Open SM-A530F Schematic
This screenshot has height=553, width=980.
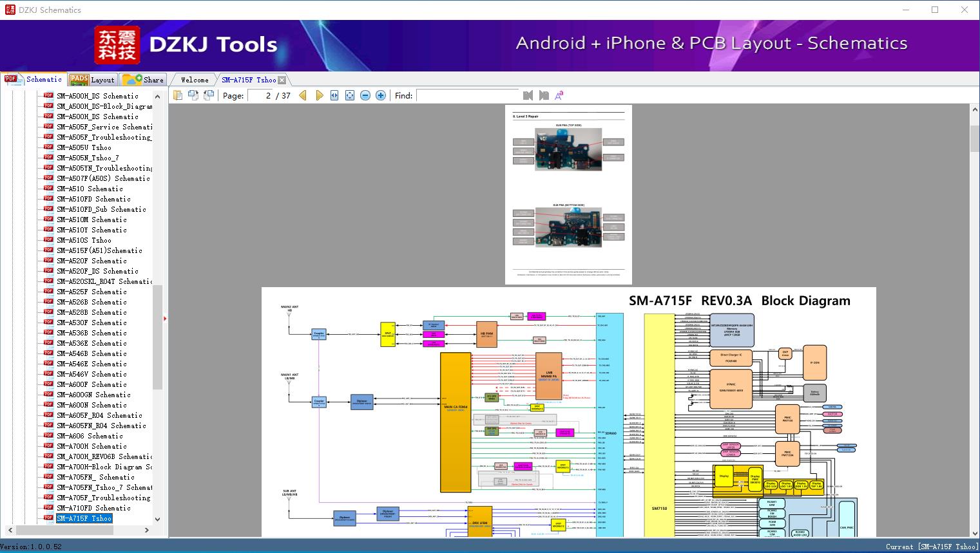[x=91, y=323]
